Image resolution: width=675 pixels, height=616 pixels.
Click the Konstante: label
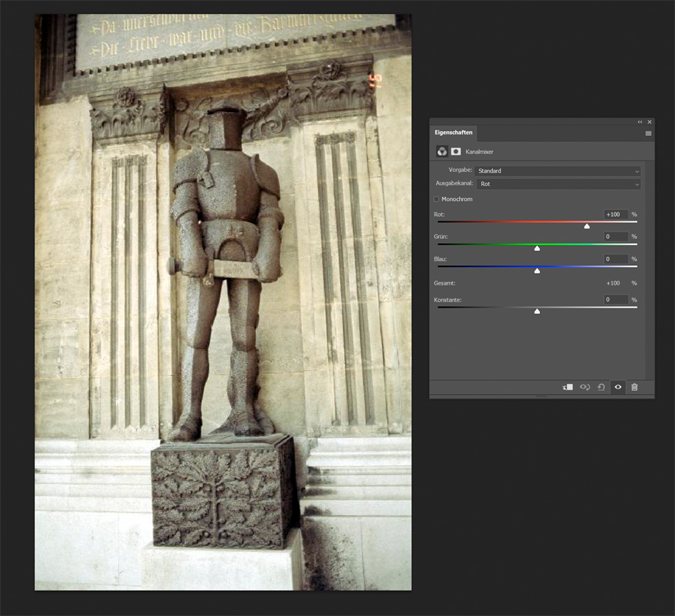[448, 300]
